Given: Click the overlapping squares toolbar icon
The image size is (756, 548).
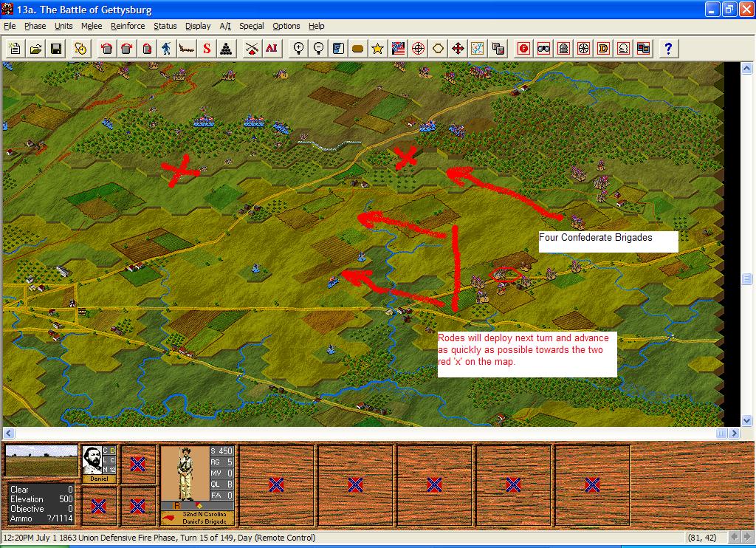Looking at the screenshot, I should click(x=498, y=49).
